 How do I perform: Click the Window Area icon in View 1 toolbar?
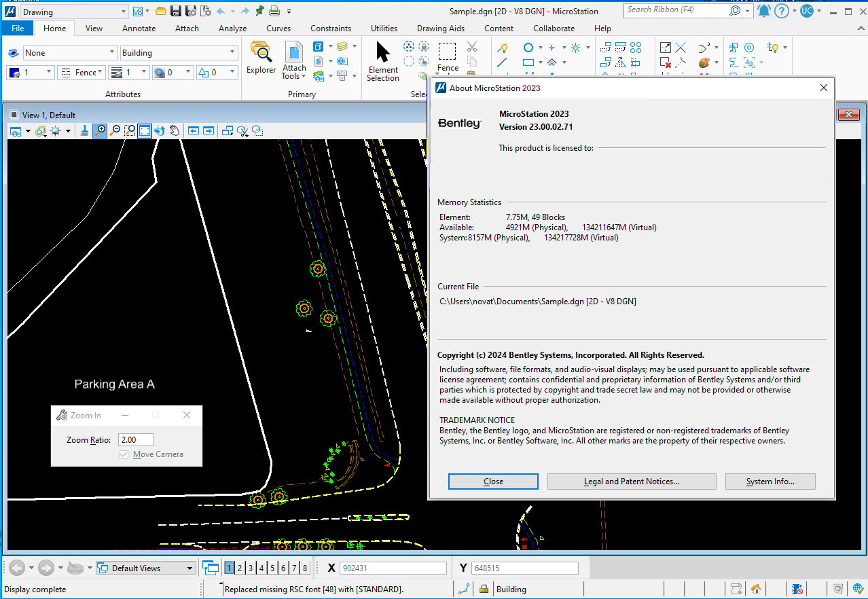point(130,131)
